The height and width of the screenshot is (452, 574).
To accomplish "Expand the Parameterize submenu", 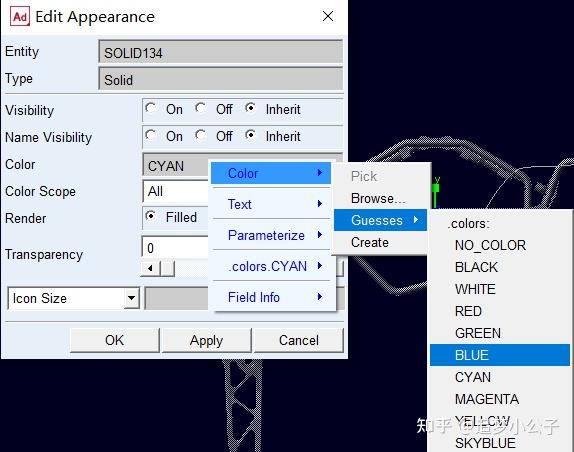I will 272,235.
